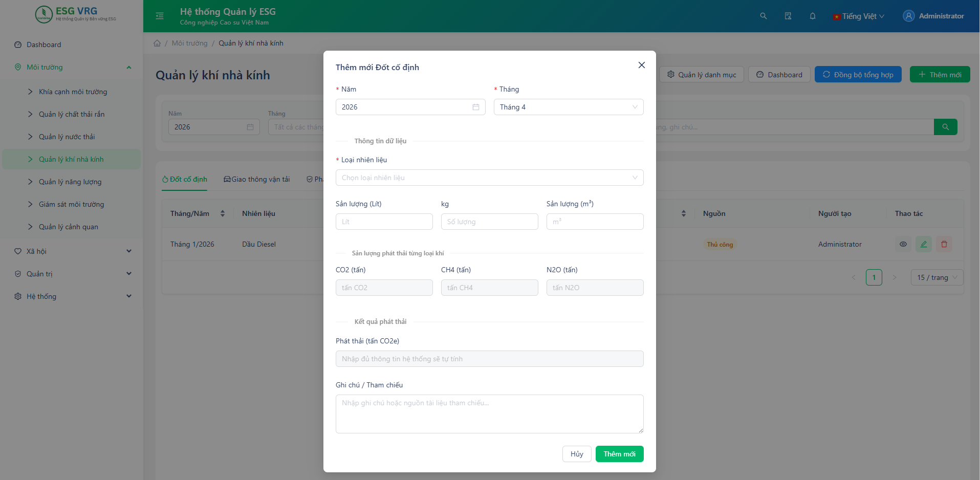Image resolution: width=980 pixels, height=480 pixels.
Task: Run search with the green magnifier button
Action: coord(946,127)
